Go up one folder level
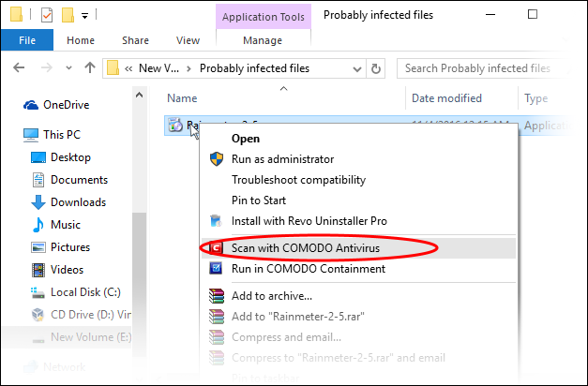 90,67
